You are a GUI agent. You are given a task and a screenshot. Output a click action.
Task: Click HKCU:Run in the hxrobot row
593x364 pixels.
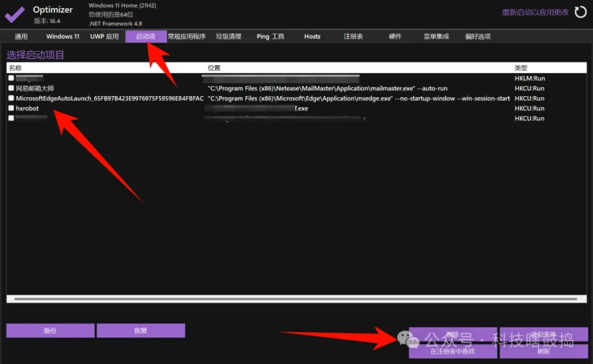[529, 108]
